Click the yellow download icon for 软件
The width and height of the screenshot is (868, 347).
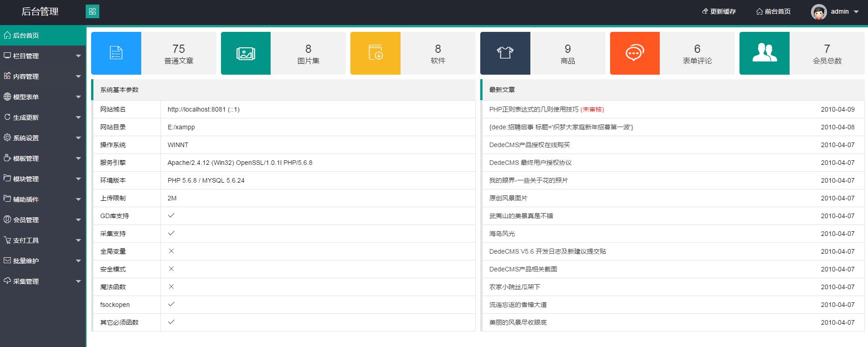coord(375,53)
